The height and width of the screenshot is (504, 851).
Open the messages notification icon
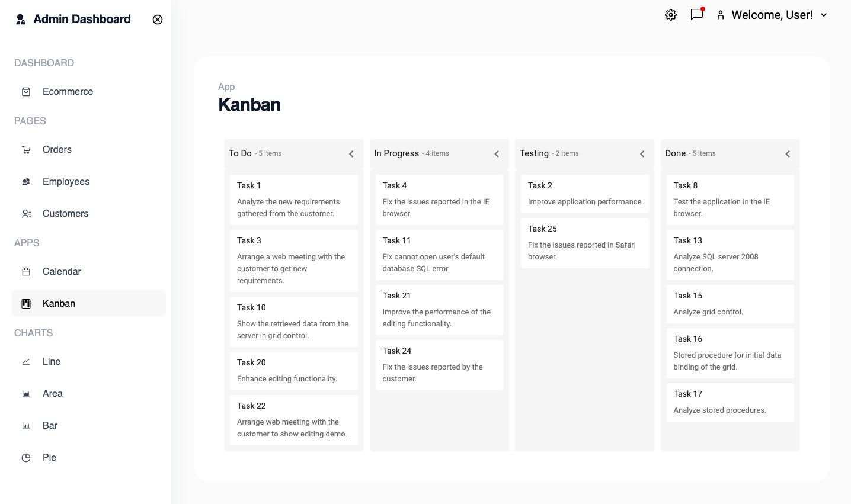pos(696,15)
